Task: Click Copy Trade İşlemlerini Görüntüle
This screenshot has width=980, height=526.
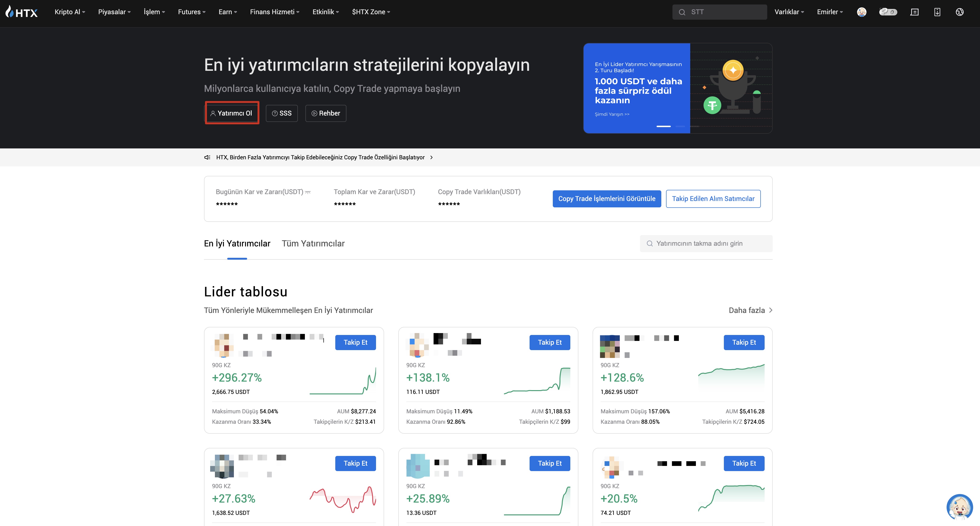Action: click(x=607, y=199)
